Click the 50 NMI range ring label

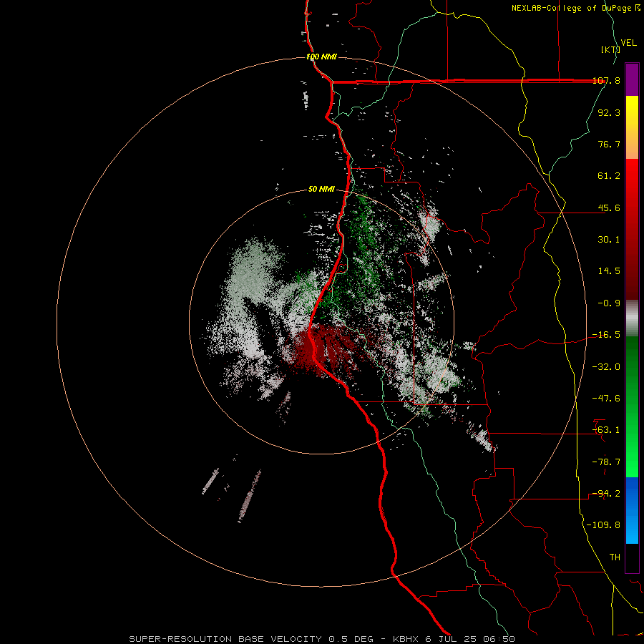coord(321,190)
